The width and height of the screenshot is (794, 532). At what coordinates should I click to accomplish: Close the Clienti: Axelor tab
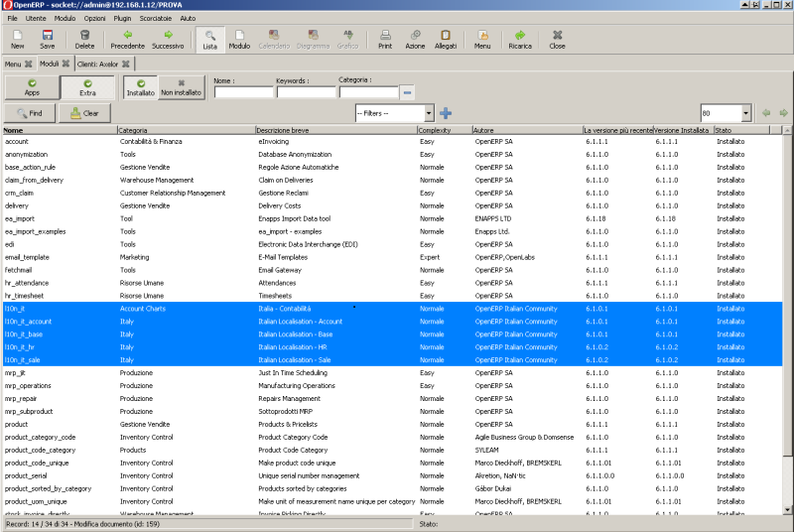[x=126, y=64]
